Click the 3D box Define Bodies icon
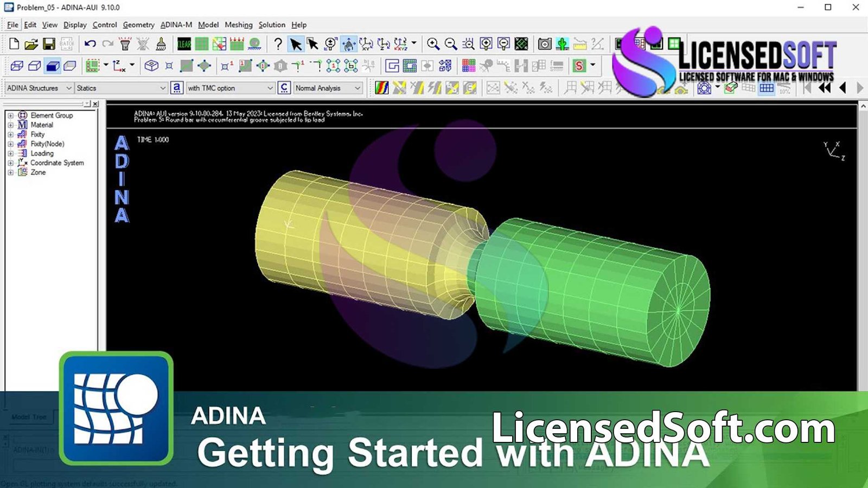 pyautogui.click(x=151, y=66)
